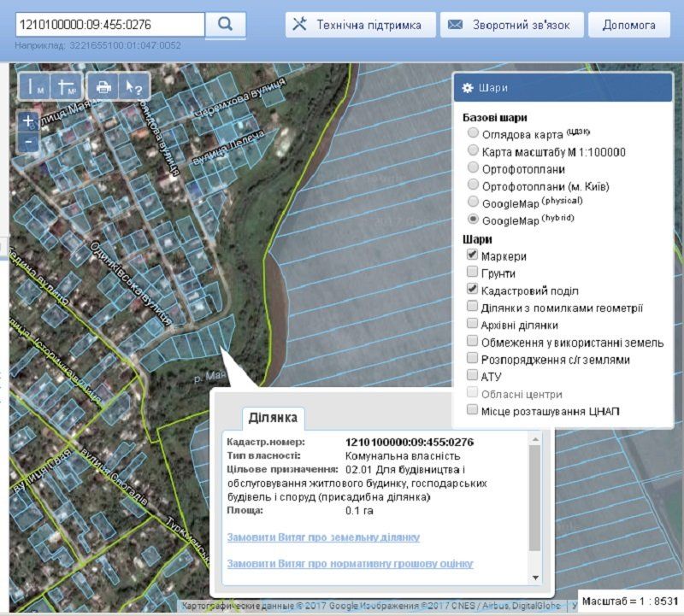Zoom out of the map
Image resolution: width=684 pixels, height=616 pixels.
[x=28, y=142]
